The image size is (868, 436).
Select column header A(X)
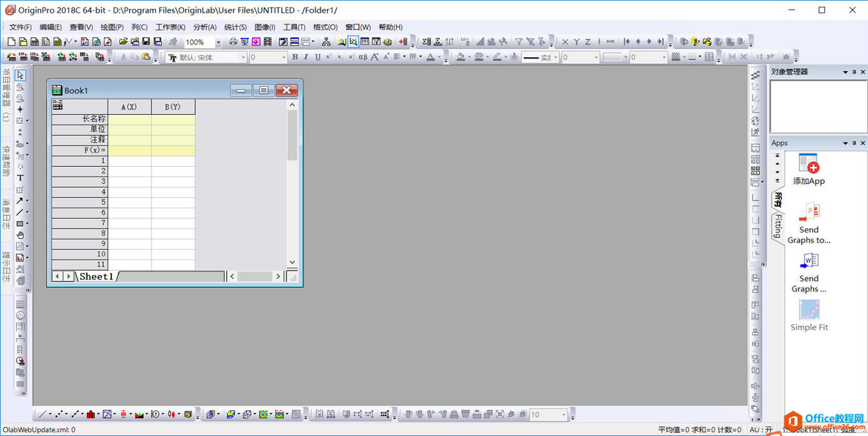[x=130, y=107]
